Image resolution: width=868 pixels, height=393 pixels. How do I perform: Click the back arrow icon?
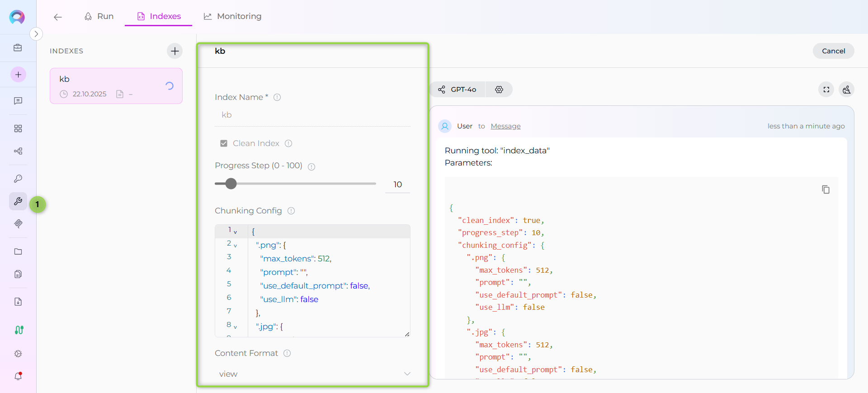click(57, 17)
